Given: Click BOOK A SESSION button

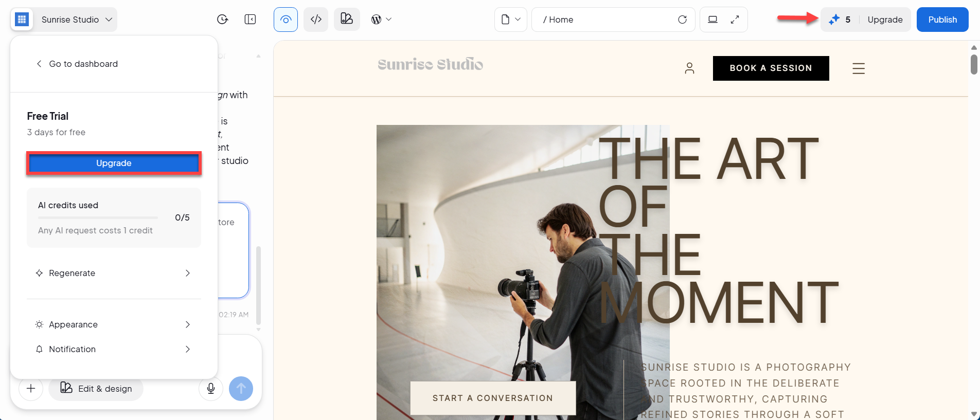Looking at the screenshot, I should [771, 68].
